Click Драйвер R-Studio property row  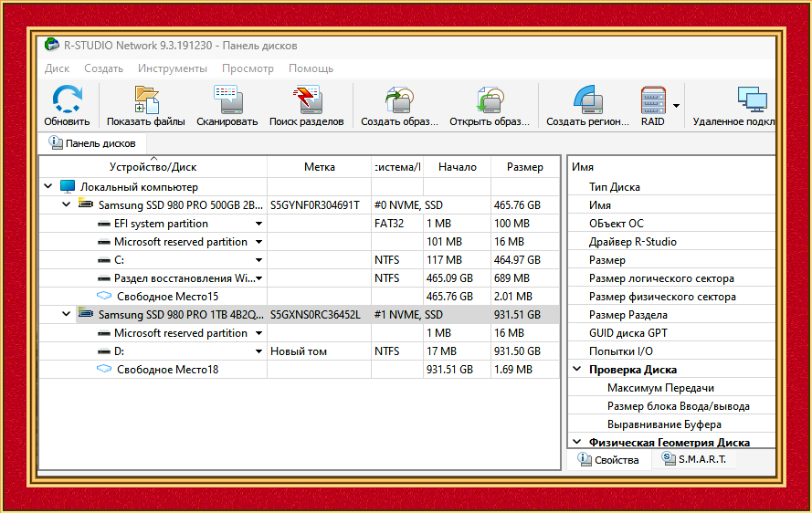point(671,241)
